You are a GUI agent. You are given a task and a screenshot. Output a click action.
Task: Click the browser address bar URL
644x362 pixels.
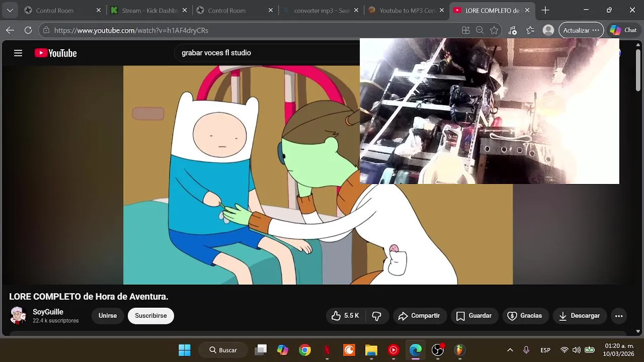[x=131, y=30]
